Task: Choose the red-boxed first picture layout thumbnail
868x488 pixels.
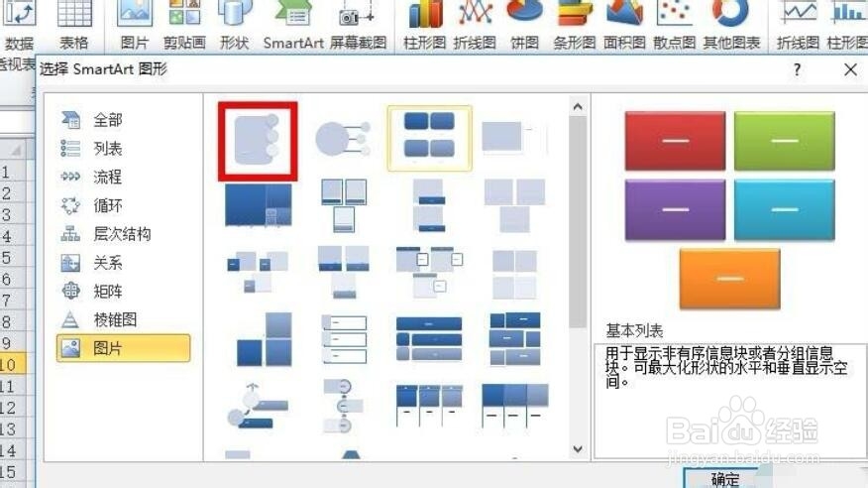Action: [x=258, y=141]
